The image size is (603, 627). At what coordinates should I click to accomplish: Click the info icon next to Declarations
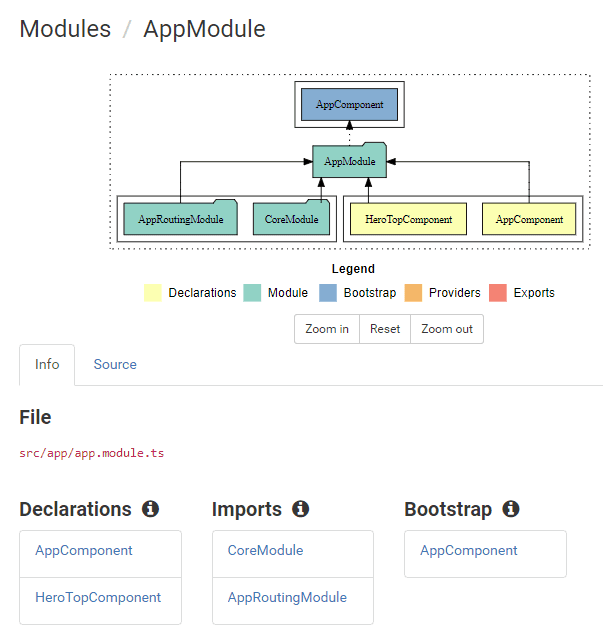[x=150, y=509]
